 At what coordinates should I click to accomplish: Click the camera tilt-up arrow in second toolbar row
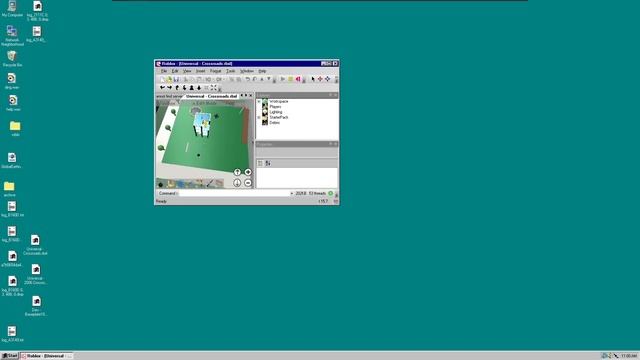click(177, 88)
